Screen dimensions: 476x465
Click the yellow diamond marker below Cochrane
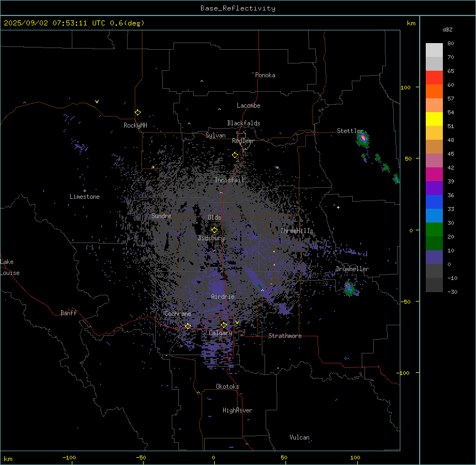[x=188, y=326]
